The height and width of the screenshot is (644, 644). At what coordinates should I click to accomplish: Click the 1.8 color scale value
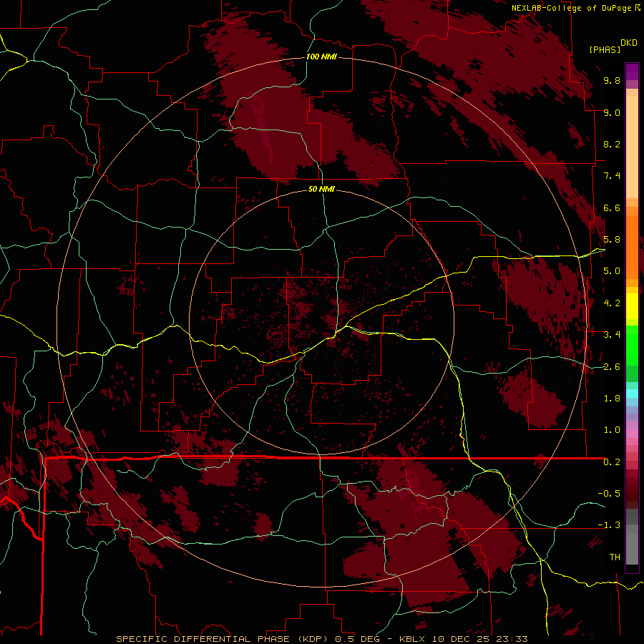point(612,399)
